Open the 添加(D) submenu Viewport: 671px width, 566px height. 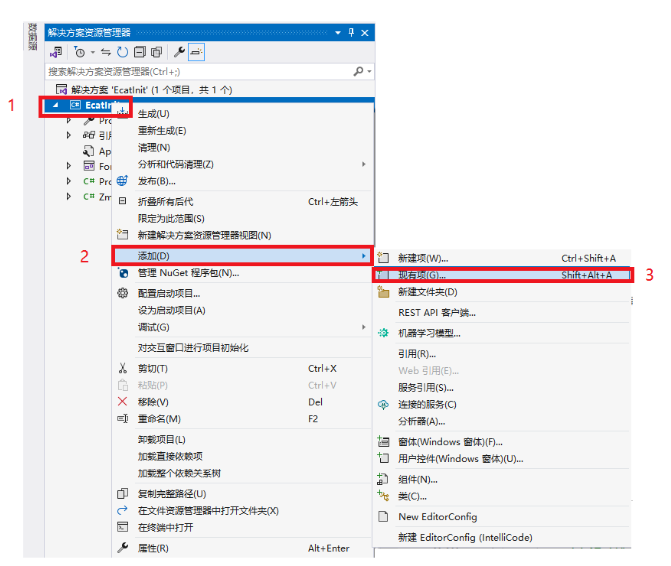[x=243, y=256]
